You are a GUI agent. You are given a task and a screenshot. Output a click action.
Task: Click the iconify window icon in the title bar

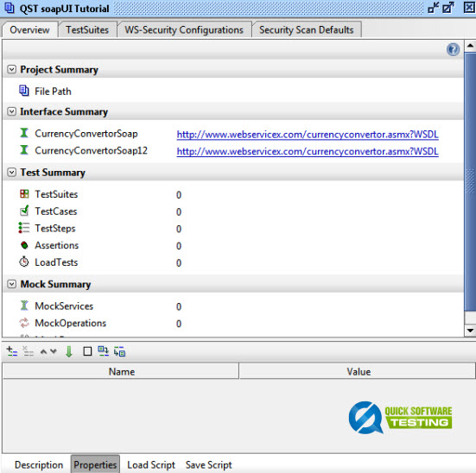[434, 8]
